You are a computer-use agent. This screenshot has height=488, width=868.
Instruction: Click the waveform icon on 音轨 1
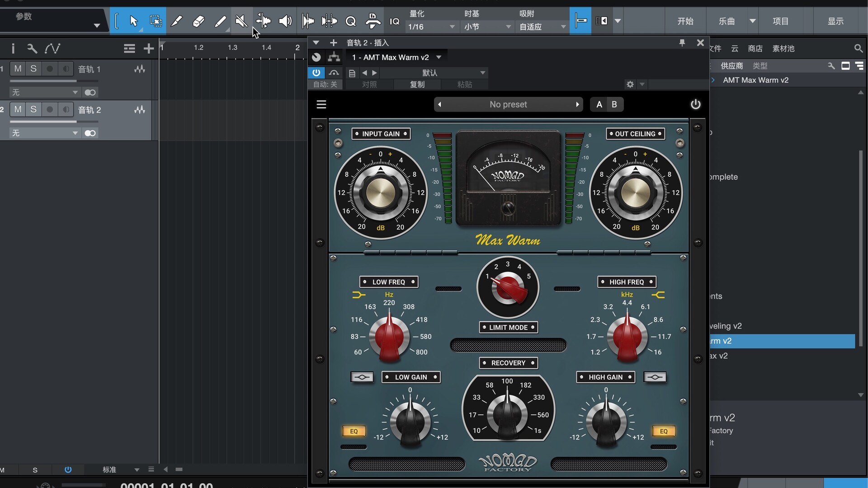point(140,69)
